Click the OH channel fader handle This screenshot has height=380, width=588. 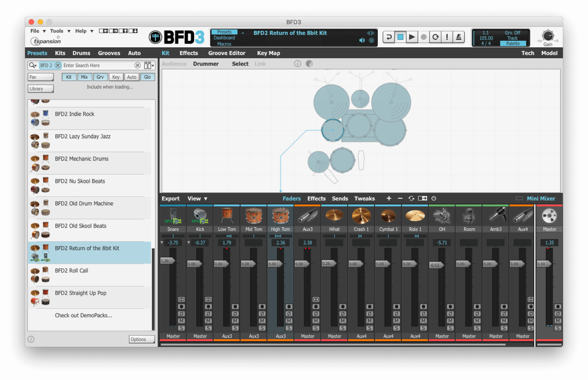point(437,265)
